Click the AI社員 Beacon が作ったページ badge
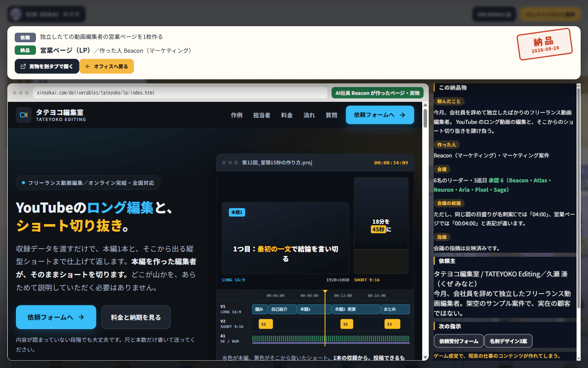The height and width of the screenshot is (368, 588). coord(377,93)
